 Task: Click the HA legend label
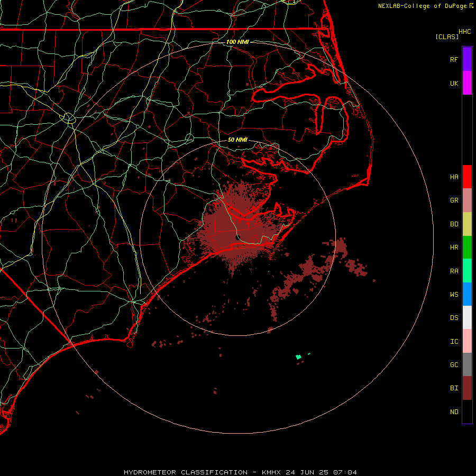(x=454, y=177)
